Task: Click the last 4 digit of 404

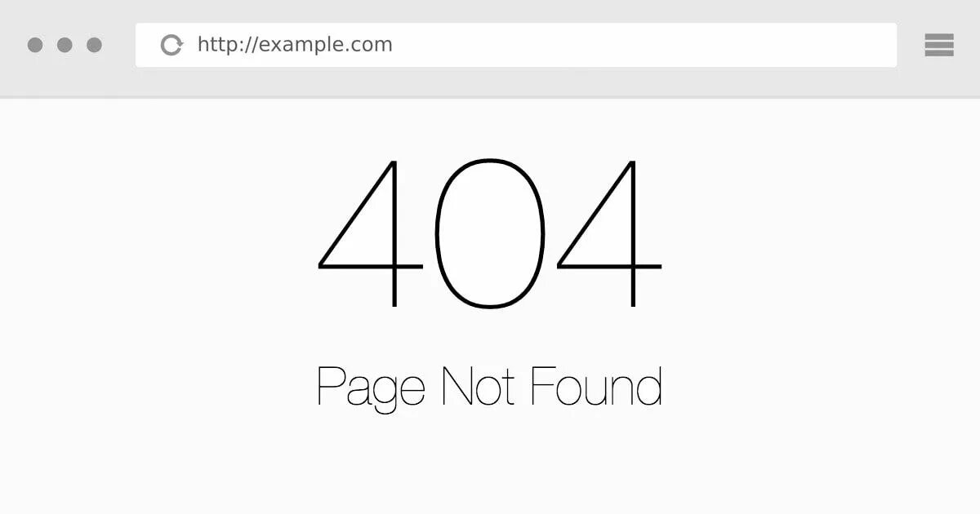Action: click(608, 233)
